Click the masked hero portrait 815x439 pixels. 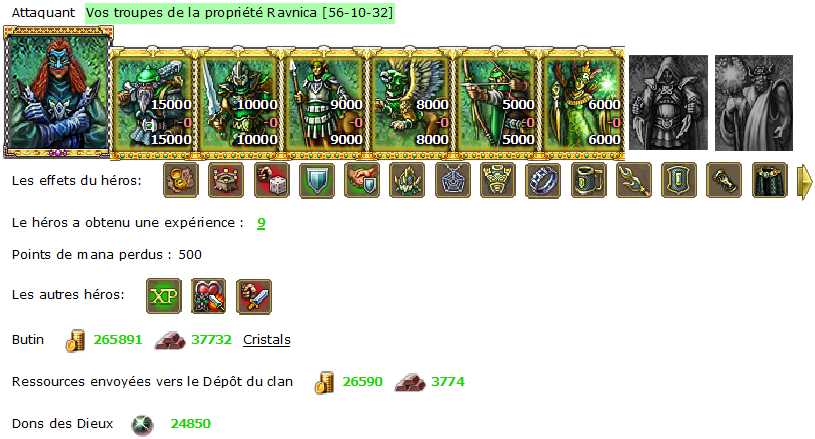(x=58, y=92)
